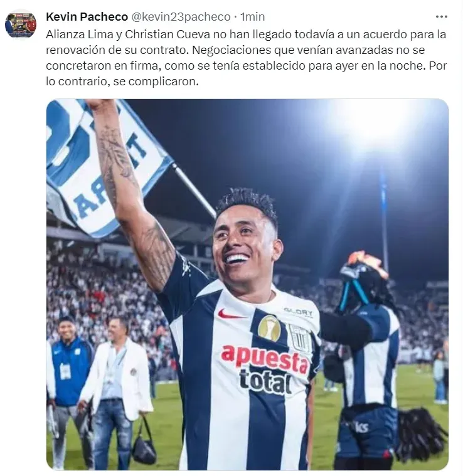Click the Alianza Lima crest on the shirt

pos(300,337)
